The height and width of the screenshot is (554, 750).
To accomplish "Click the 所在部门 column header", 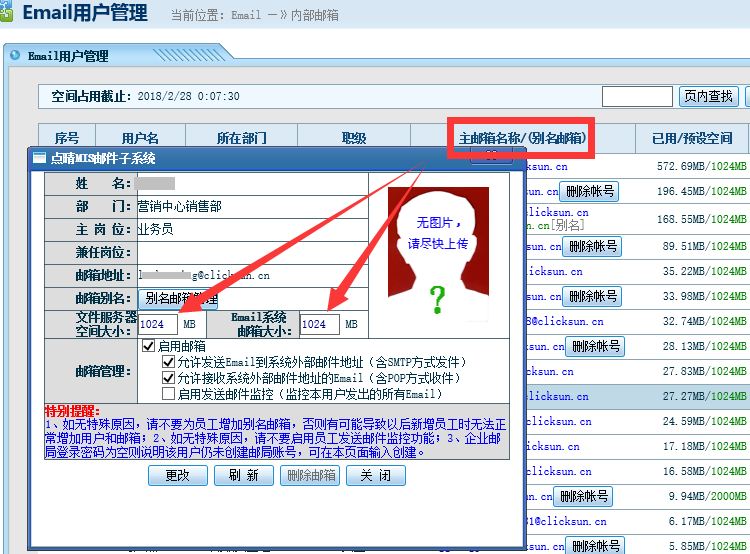I will [241, 138].
